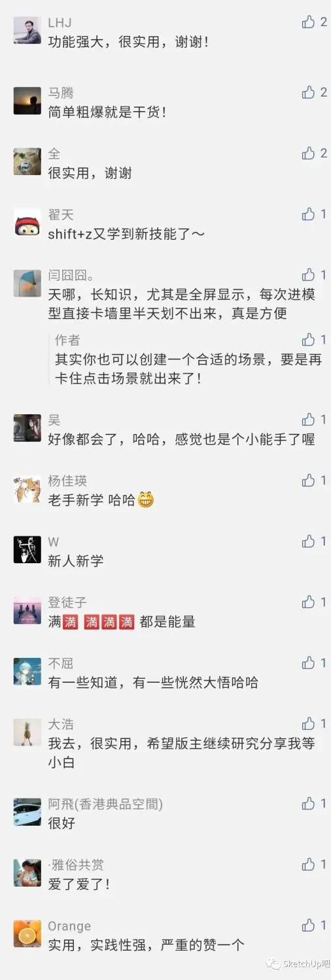Like the author's reply (作者)

tap(308, 339)
